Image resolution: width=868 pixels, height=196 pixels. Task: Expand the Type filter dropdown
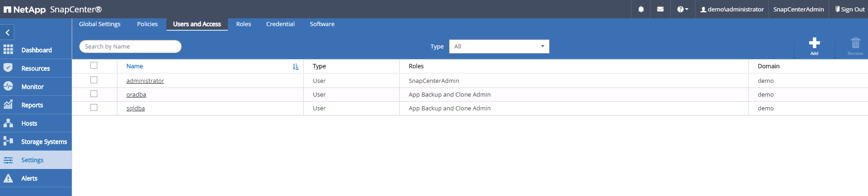[x=499, y=46]
